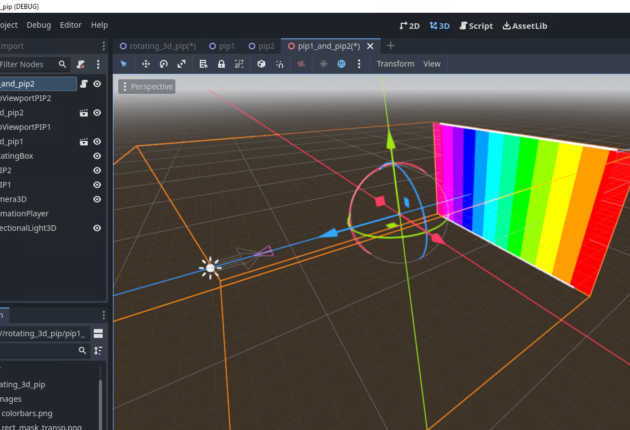Screen dimensions: 630x430
Task: Toggle visibility of d_pip2 node
Action: [97, 113]
